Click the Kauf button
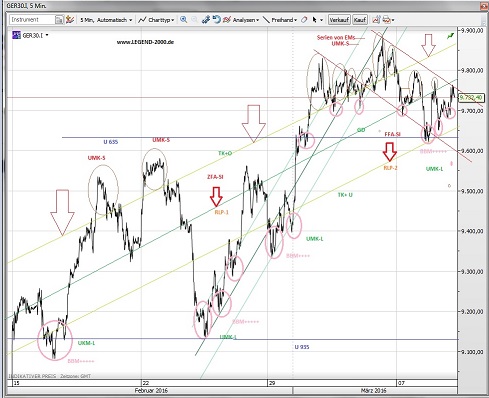This screenshot has width=489, height=398. 360,20
